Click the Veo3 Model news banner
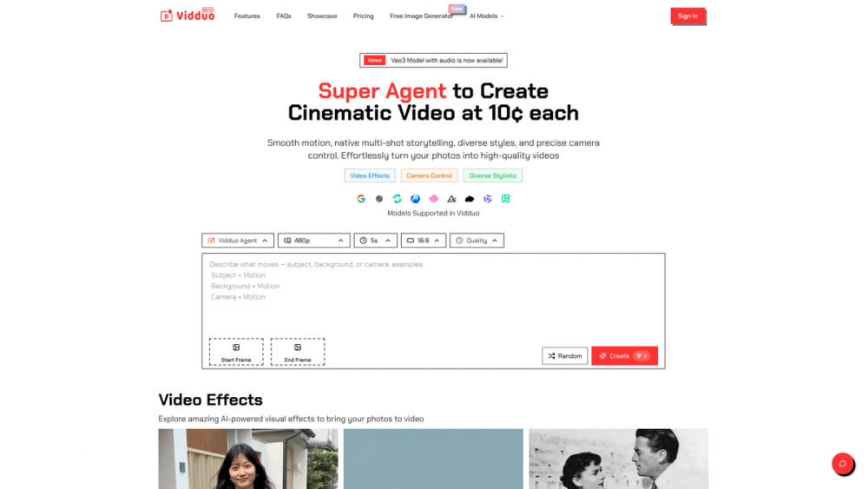868x489 pixels. [433, 60]
